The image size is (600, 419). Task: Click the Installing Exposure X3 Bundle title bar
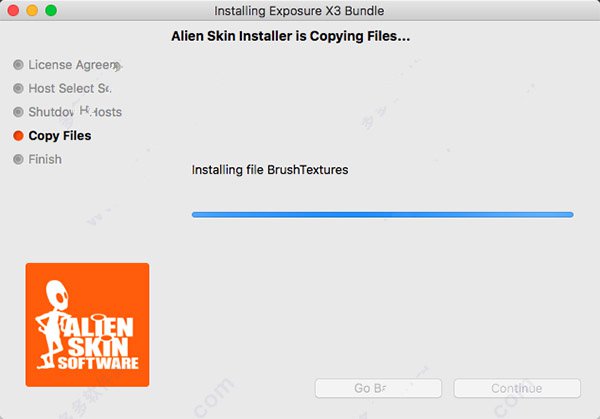[299, 11]
